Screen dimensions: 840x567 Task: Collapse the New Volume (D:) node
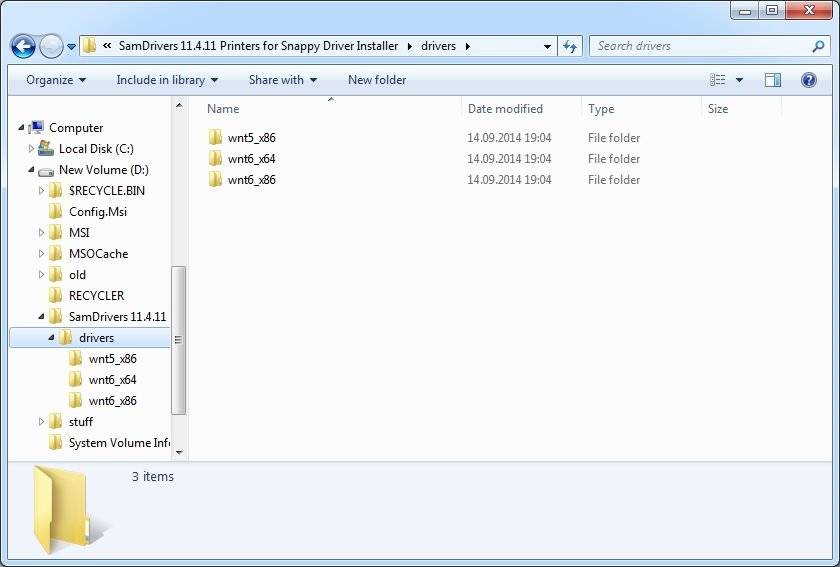click(31, 169)
